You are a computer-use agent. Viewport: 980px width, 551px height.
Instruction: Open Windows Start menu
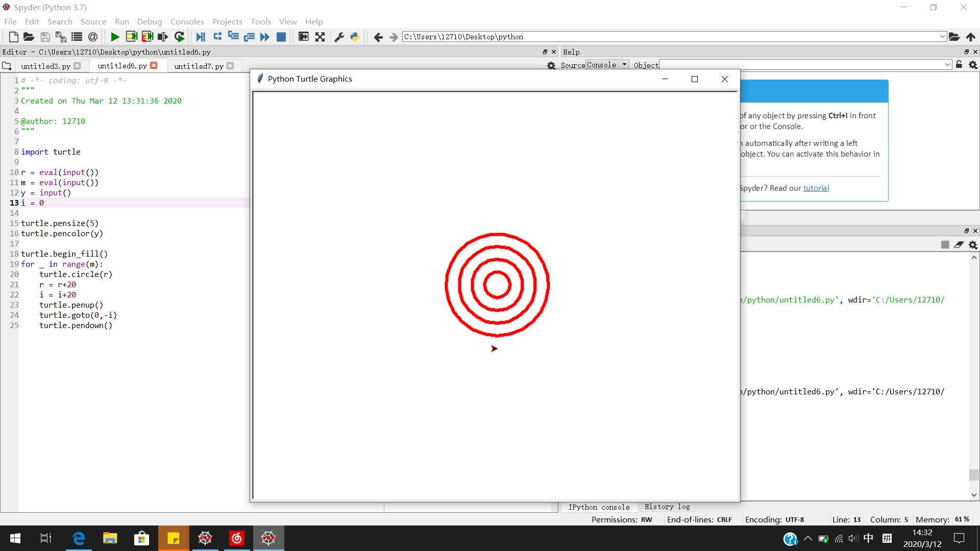pos(15,538)
